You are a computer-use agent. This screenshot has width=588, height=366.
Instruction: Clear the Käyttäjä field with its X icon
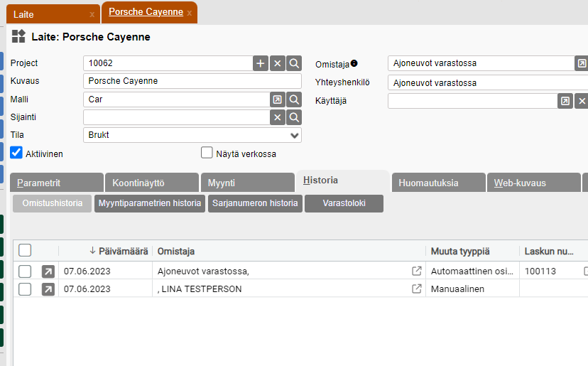[582, 101]
